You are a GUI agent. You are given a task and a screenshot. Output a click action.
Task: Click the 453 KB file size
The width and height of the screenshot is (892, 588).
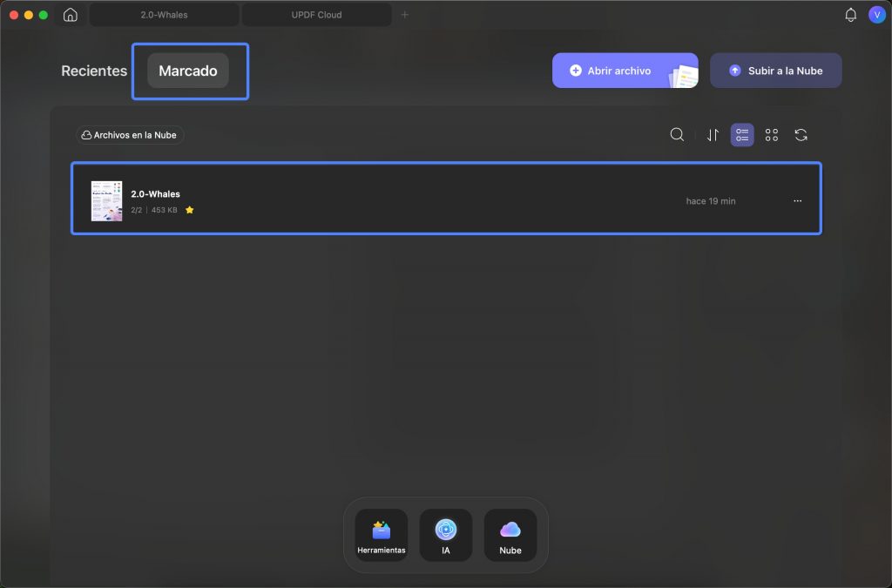point(164,210)
